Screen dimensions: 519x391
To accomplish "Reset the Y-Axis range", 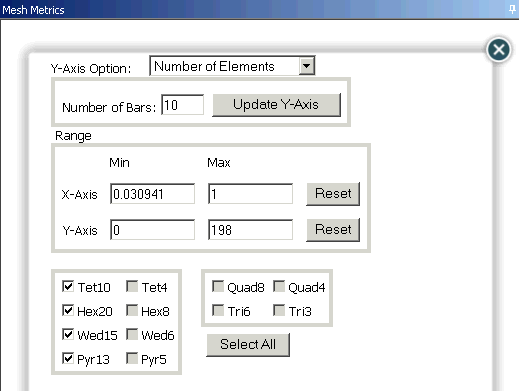I will [x=333, y=230].
